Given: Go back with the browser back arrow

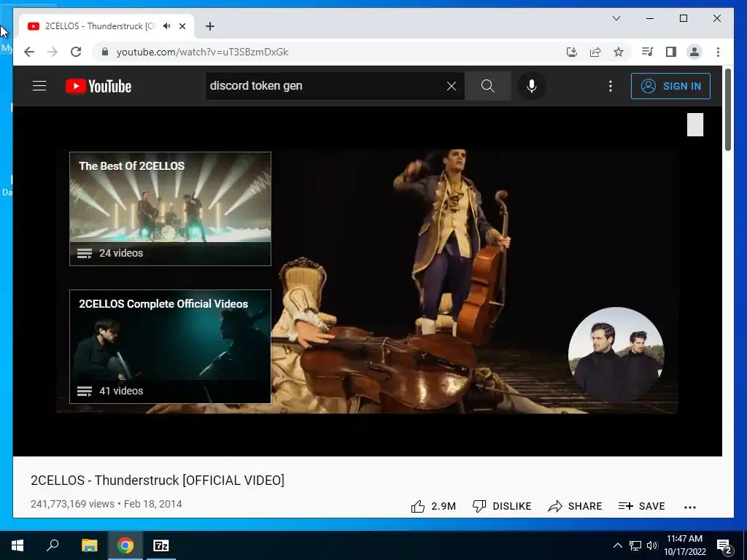Looking at the screenshot, I should pos(29,52).
